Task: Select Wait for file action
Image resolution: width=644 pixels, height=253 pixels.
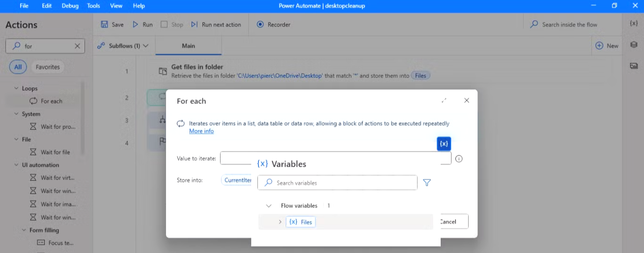Action: (x=50, y=152)
